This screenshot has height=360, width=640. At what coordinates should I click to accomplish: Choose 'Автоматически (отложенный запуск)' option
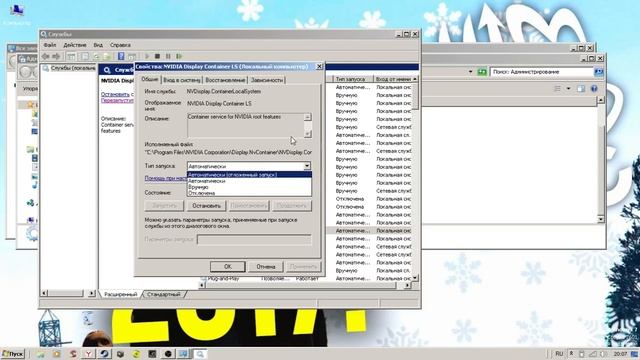(x=249, y=175)
